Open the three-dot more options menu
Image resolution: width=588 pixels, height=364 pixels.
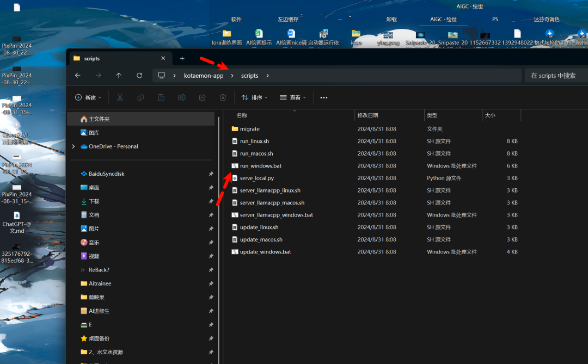[324, 97]
